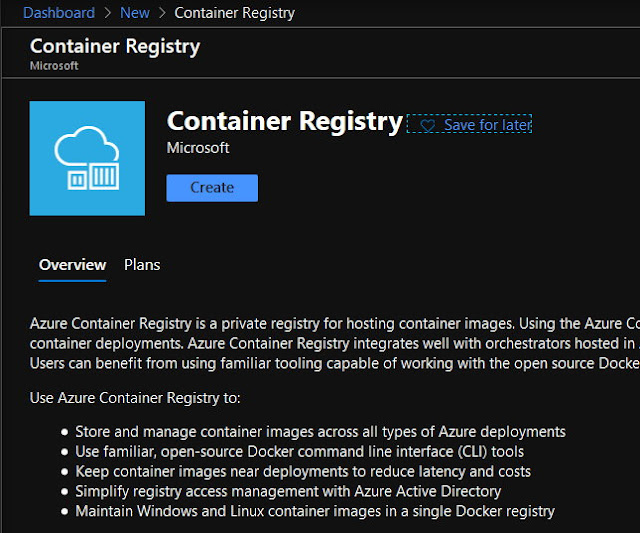Click the shipping container icon in the logo

(93, 177)
